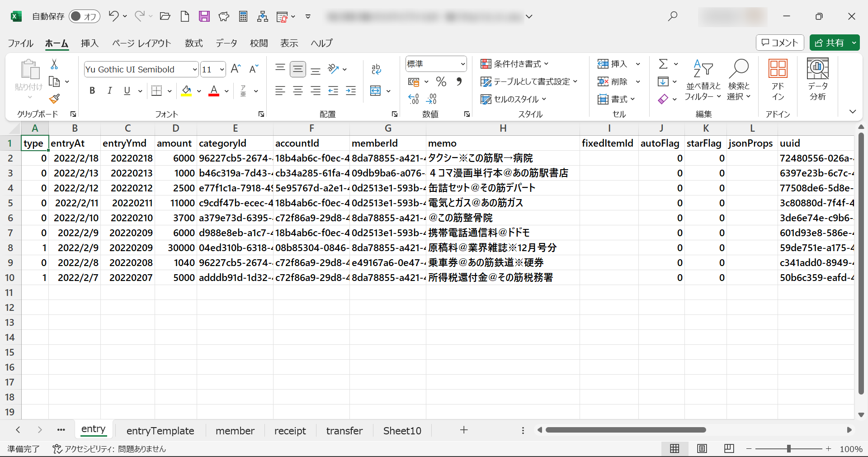
Task: Click the purple Save icon
Action: click(x=204, y=16)
